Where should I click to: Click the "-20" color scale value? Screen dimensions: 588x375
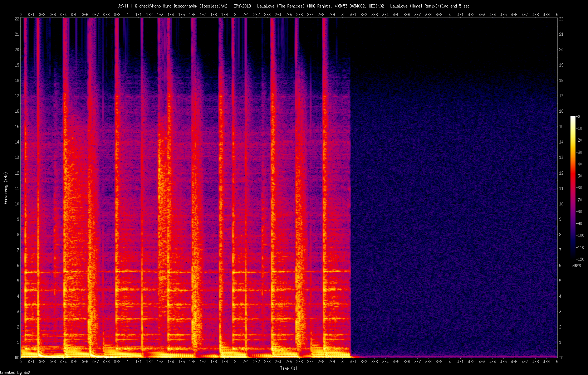pyautogui.click(x=579, y=140)
